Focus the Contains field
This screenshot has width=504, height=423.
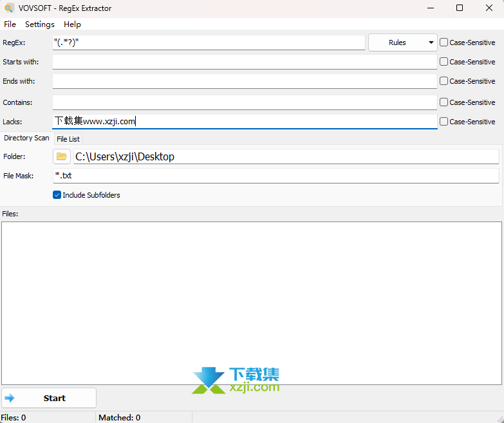(x=245, y=102)
